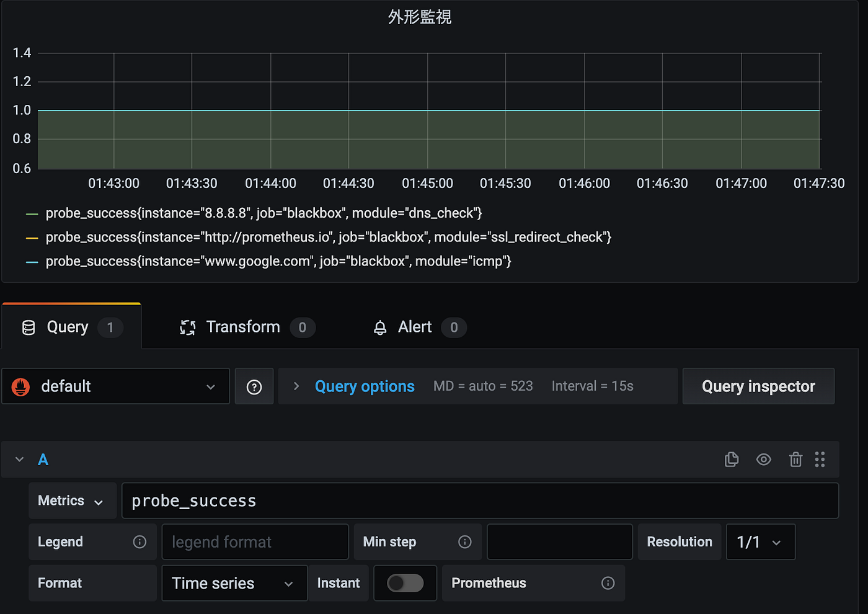
Task: Click the MD = auto = 523 text
Action: coord(483,386)
